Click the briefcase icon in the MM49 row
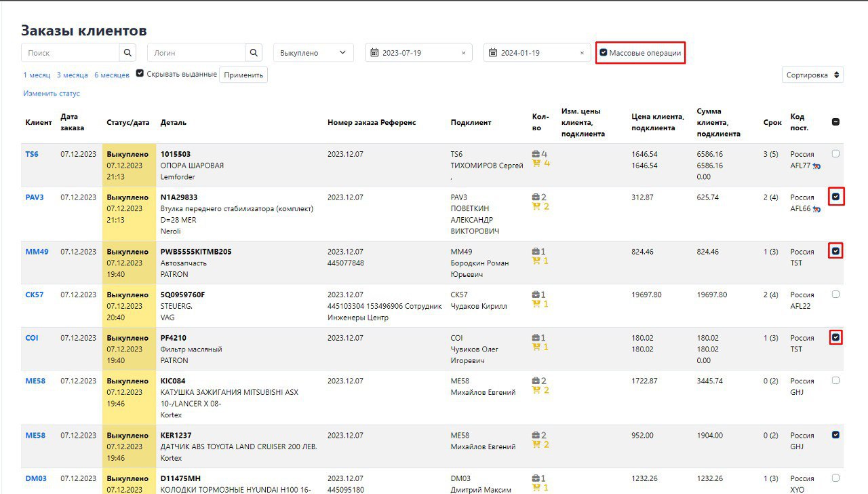The width and height of the screenshot is (868, 494). tap(536, 252)
